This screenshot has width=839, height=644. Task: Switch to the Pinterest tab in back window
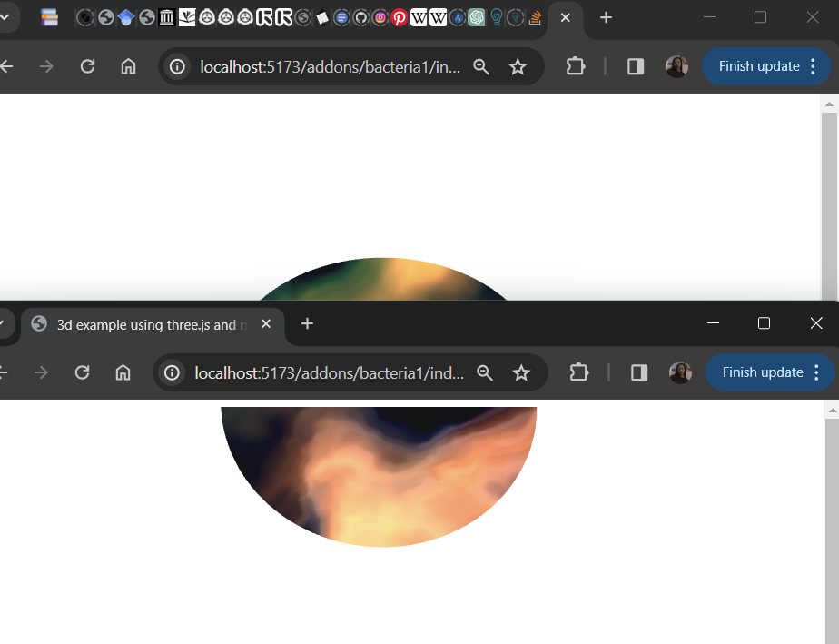point(400,17)
